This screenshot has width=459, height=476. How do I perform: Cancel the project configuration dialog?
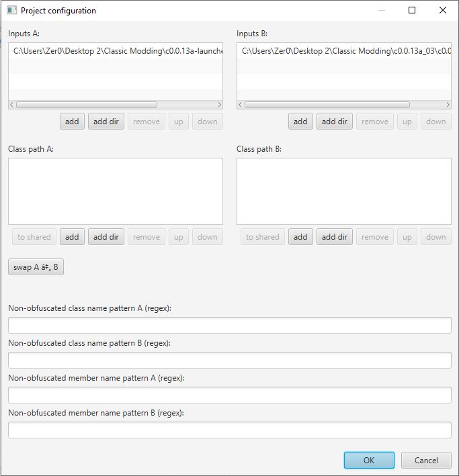pos(426,461)
